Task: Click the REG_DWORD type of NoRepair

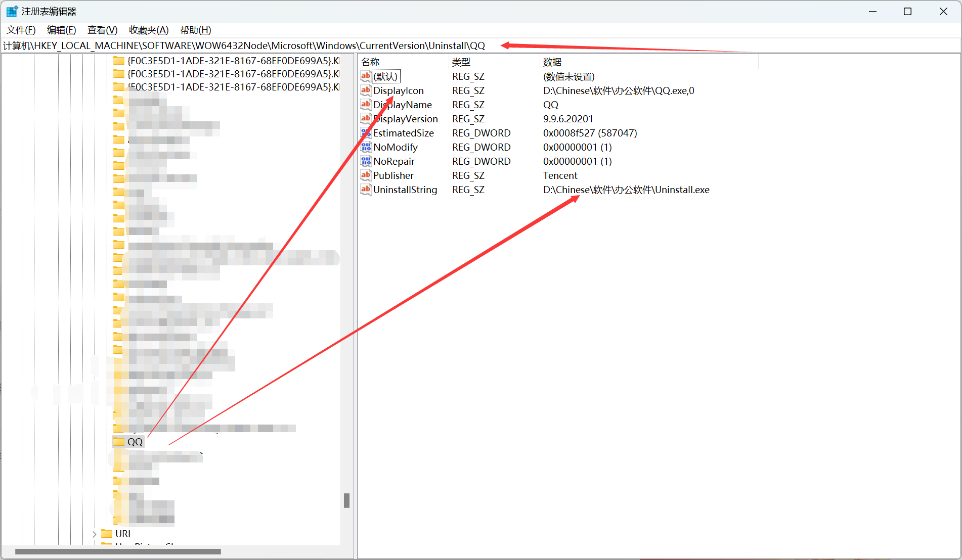Action: click(482, 161)
